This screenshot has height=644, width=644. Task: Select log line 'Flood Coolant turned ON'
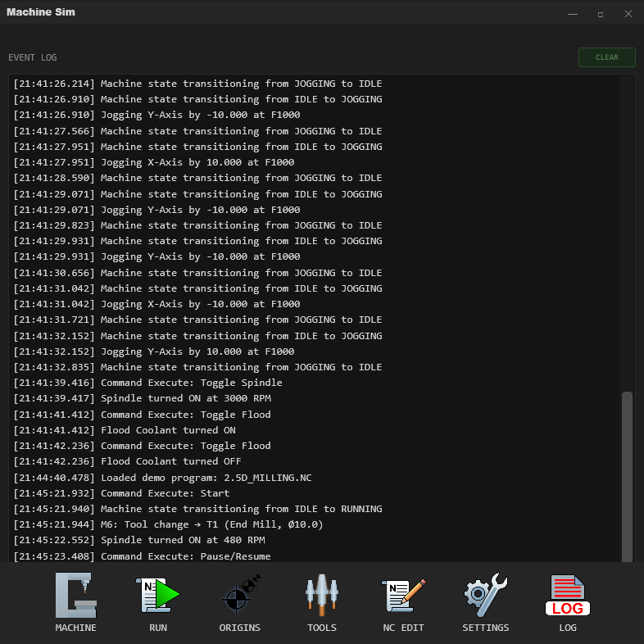coord(124,430)
